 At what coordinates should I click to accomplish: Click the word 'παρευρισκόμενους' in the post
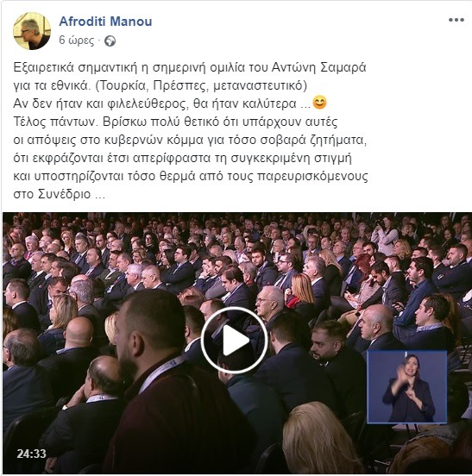(x=312, y=177)
